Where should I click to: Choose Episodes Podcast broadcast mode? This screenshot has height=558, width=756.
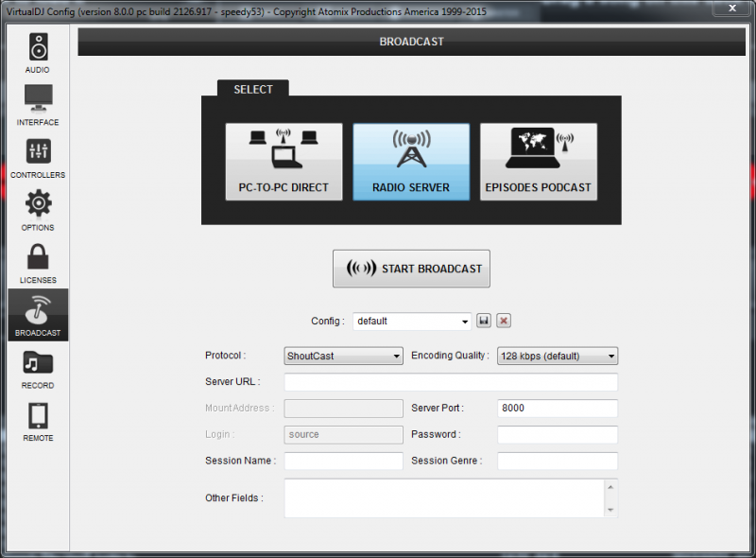539,162
